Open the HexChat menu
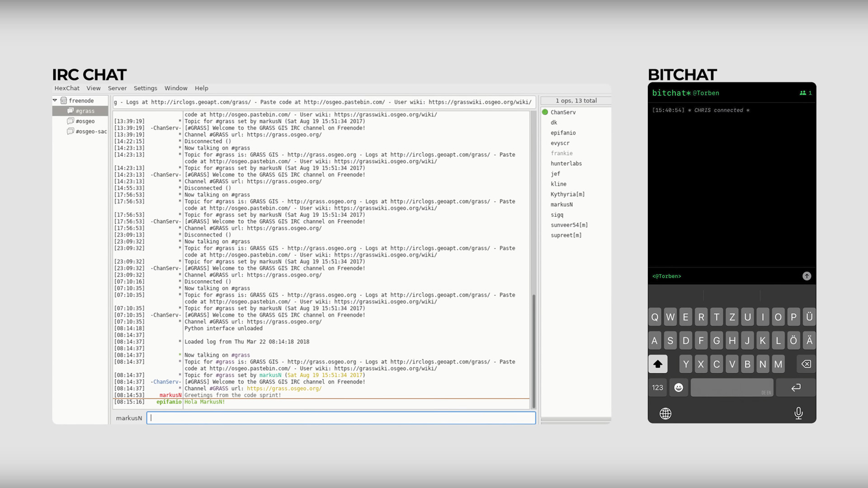 pyautogui.click(x=67, y=88)
